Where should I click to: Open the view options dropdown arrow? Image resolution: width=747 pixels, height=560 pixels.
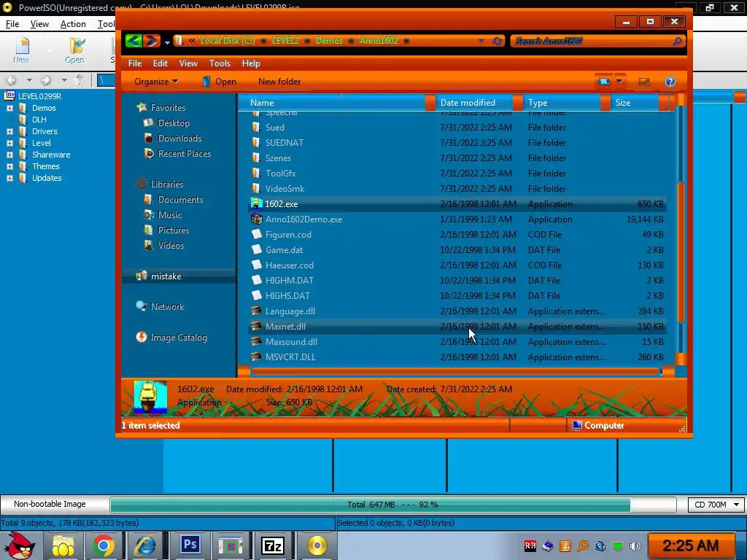[619, 82]
